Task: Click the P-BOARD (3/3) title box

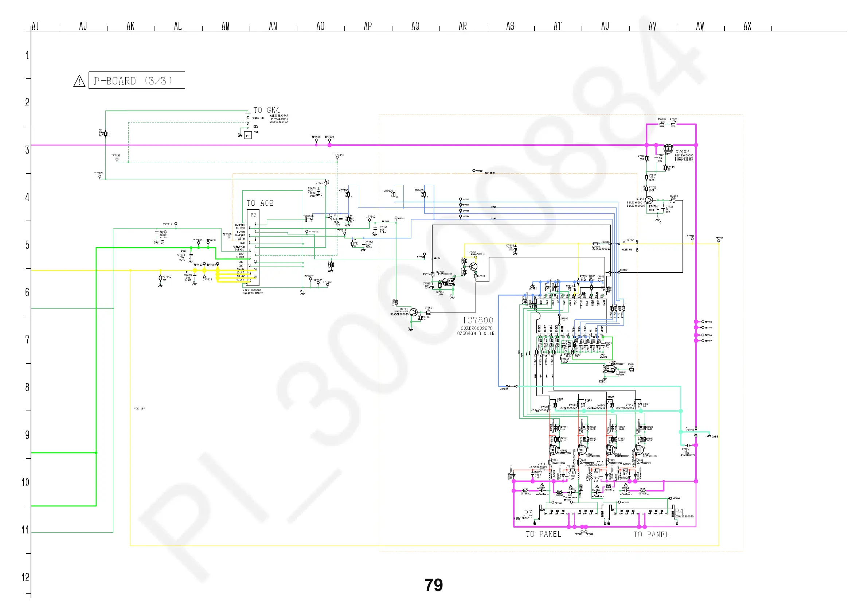Action: point(137,80)
